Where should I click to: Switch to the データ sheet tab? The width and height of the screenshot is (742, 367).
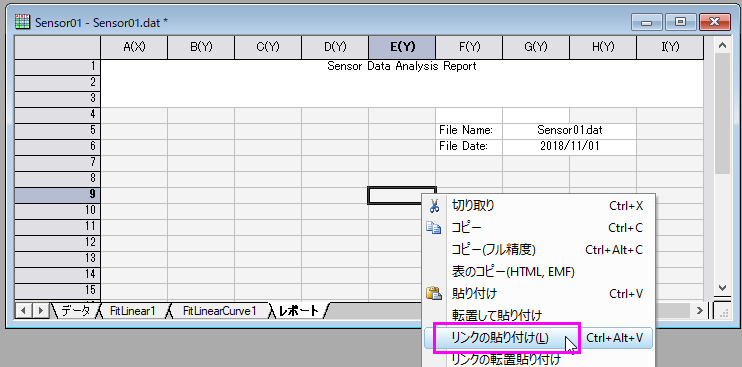[x=75, y=311]
